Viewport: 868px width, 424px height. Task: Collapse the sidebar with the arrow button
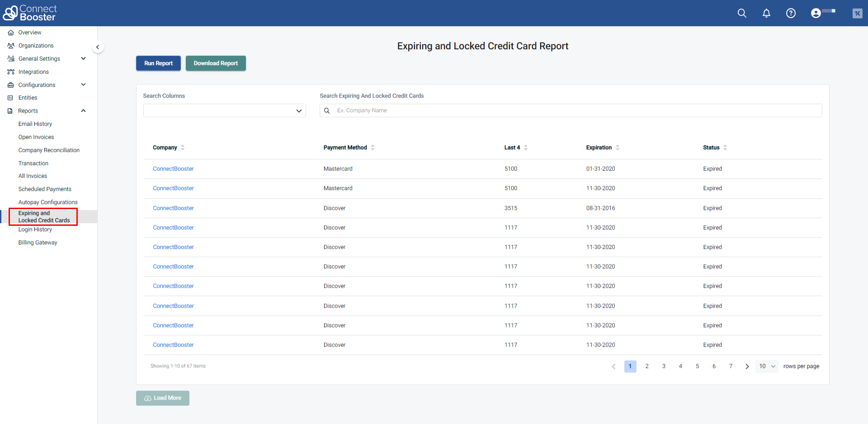point(97,47)
